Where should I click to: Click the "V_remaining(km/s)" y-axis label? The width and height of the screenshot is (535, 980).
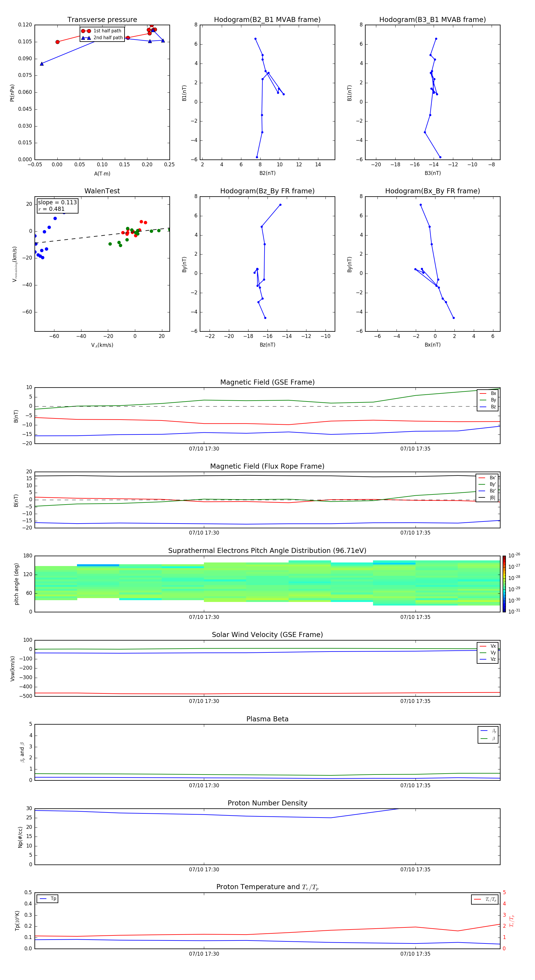point(15,264)
